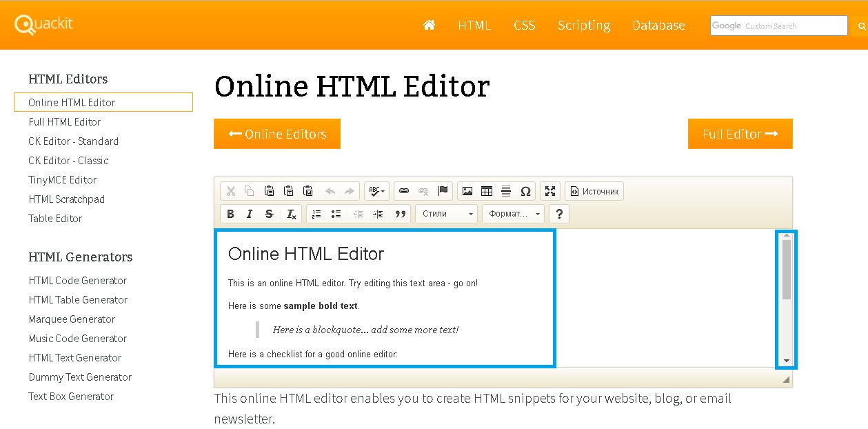Toggle bold formatting in the editor toolbar
Screen dimensions: 868x429
(231, 214)
